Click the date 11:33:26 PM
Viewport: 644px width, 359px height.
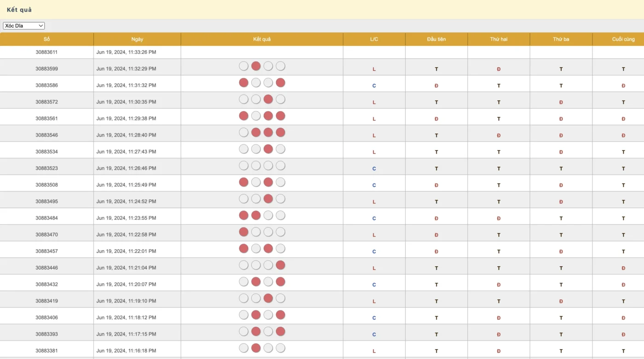(126, 52)
